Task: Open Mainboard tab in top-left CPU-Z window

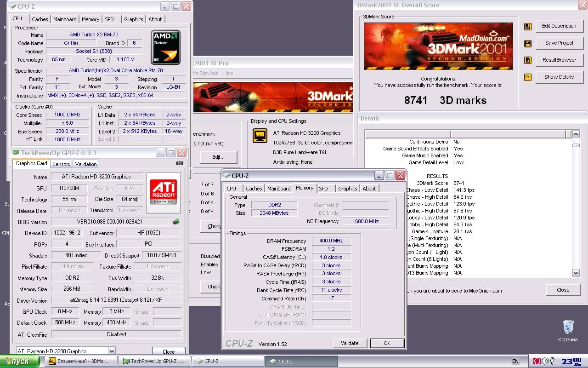Action: coord(65,19)
